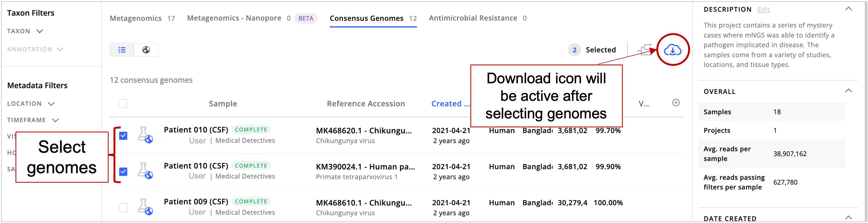The width and height of the screenshot is (868, 223).
Task: Open Patient 009 (CSF) sample name
Action: point(196,201)
